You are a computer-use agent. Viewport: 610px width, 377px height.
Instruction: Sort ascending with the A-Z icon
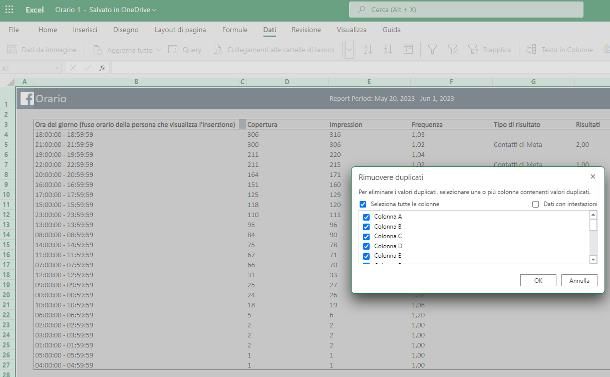point(368,49)
